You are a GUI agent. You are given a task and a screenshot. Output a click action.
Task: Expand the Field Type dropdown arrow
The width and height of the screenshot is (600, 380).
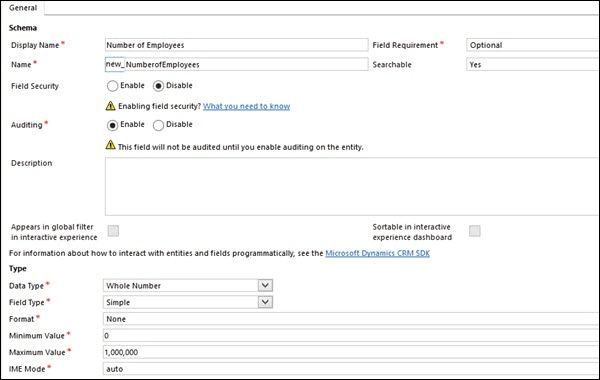[265, 302]
